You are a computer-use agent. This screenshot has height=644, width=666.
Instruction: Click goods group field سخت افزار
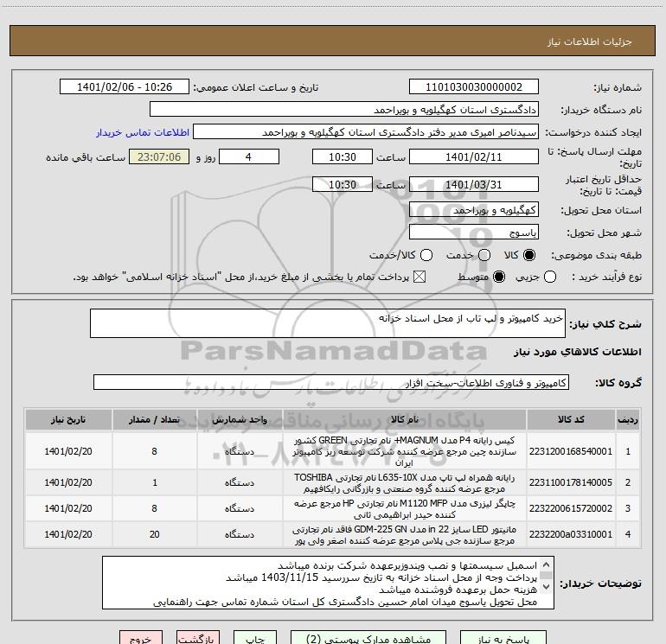tap(331, 382)
